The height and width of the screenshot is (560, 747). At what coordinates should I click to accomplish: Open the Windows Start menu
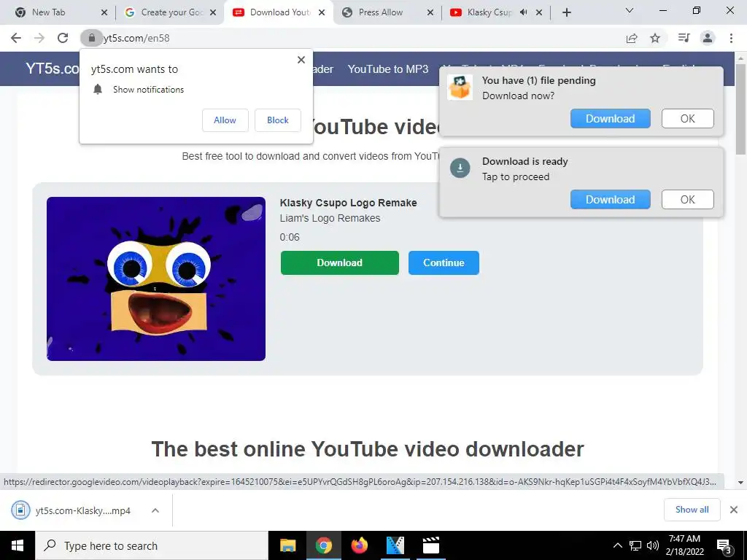(18, 545)
